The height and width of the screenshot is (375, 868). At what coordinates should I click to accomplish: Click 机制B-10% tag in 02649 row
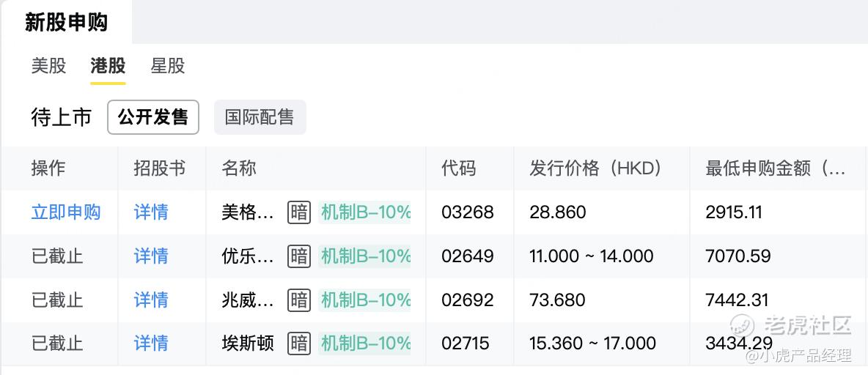pyautogui.click(x=365, y=256)
